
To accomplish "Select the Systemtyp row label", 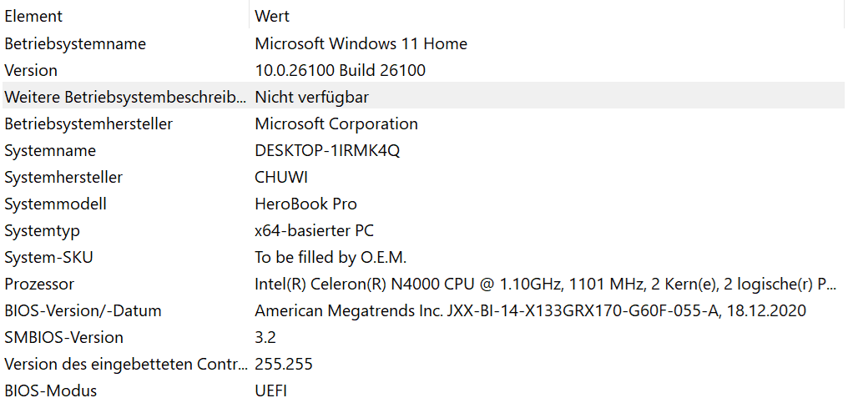I will point(42,230).
